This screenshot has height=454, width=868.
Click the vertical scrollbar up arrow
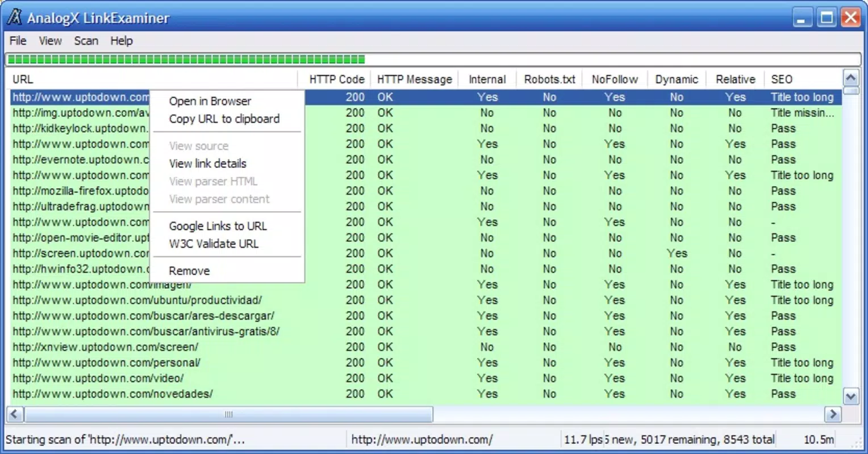pos(851,78)
